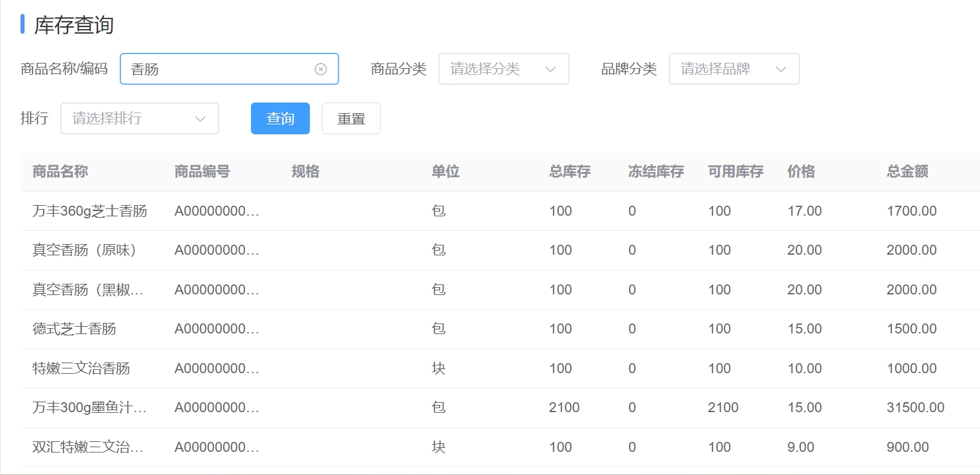Select the 真空香肠（原味） product row
Viewport: 980px width, 475px height.
tap(84, 250)
